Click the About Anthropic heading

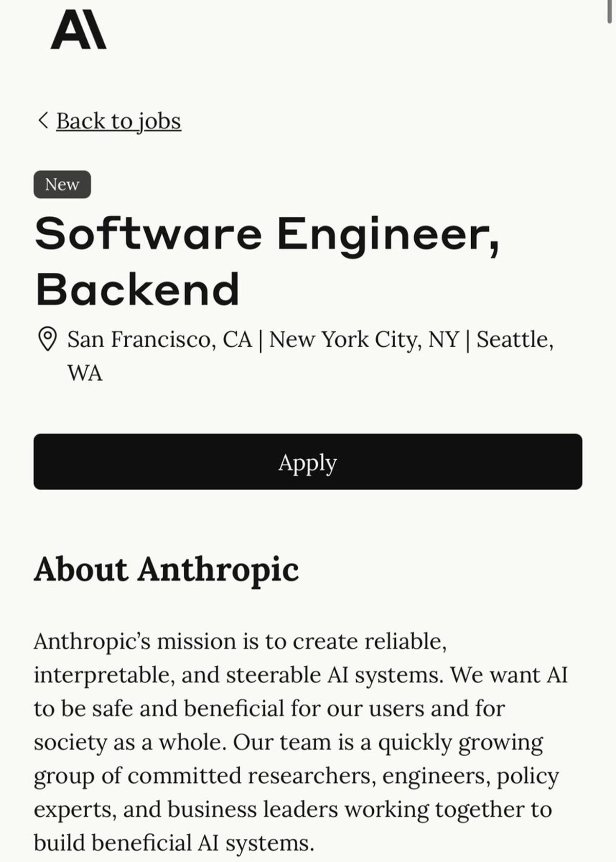[x=167, y=569]
